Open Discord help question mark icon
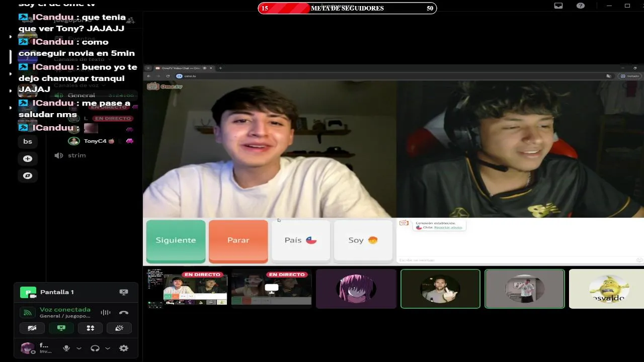The width and height of the screenshot is (644, 362). click(581, 6)
